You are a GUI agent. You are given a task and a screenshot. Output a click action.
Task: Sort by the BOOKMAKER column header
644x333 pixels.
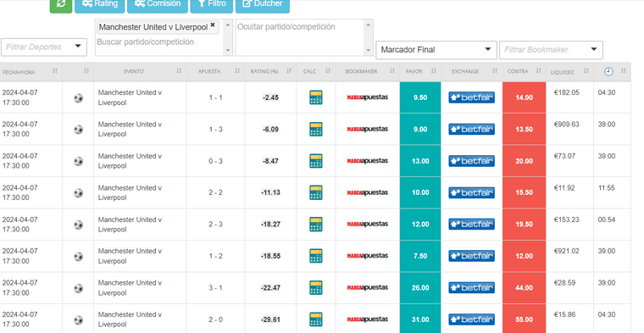(x=367, y=71)
